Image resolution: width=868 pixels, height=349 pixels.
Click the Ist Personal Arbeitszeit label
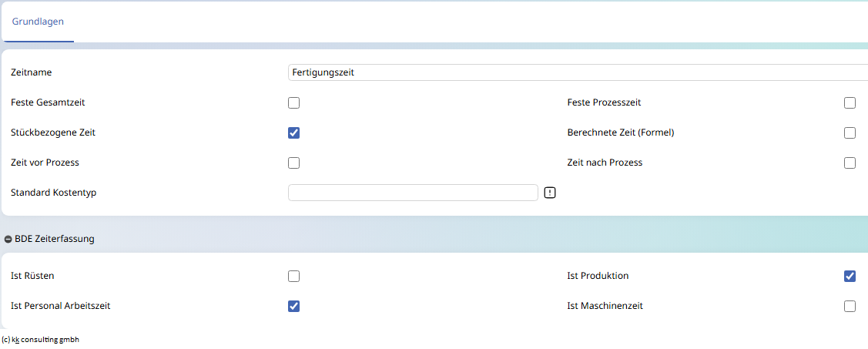(x=61, y=306)
